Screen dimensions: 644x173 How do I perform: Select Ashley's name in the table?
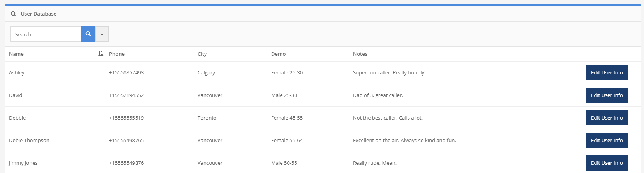[x=17, y=73]
